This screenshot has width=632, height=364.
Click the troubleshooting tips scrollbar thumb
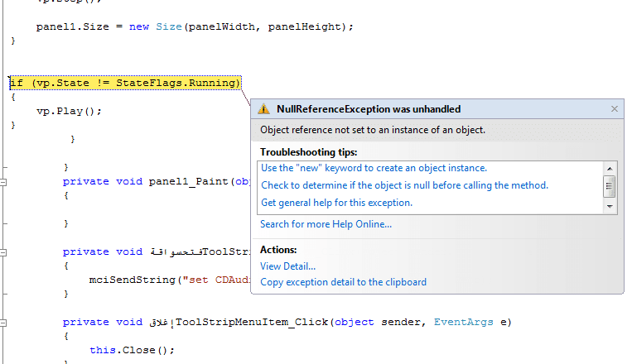coord(610,185)
